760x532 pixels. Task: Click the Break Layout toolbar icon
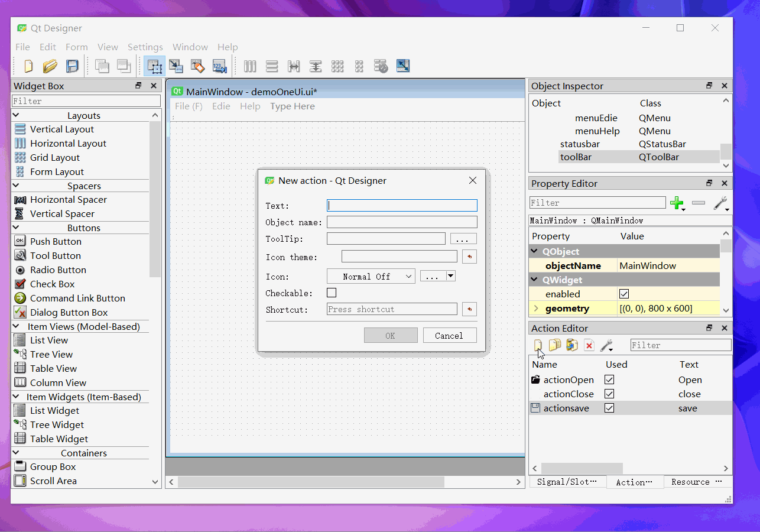pyautogui.click(x=381, y=66)
